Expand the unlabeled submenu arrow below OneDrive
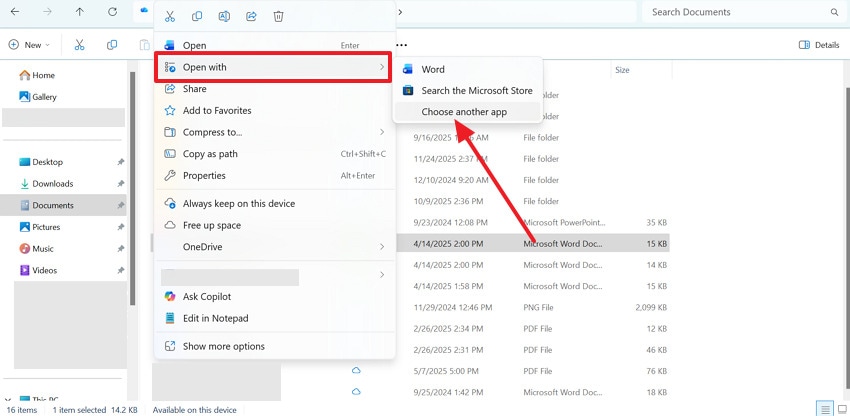The height and width of the screenshot is (416, 850). click(x=382, y=275)
